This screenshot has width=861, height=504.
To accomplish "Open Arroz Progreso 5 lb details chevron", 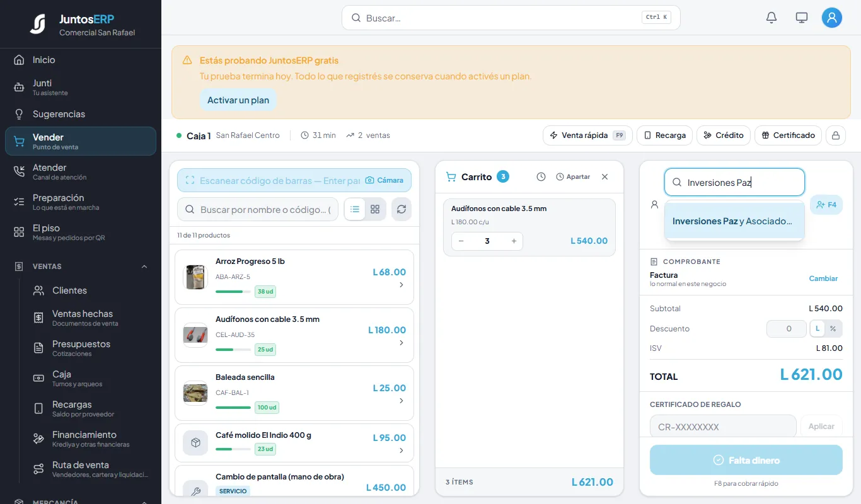I will pos(402,285).
